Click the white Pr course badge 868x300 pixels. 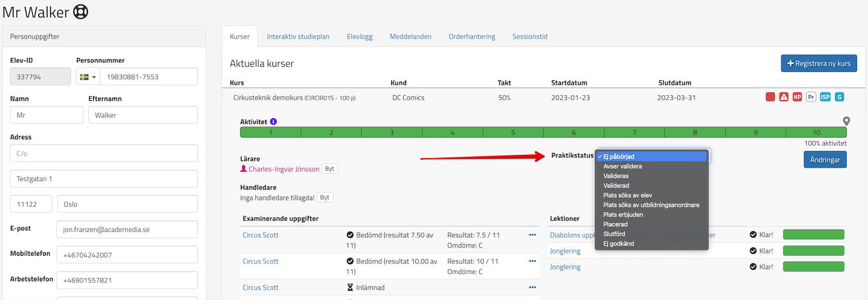pyautogui.click(x=811, y=97)
